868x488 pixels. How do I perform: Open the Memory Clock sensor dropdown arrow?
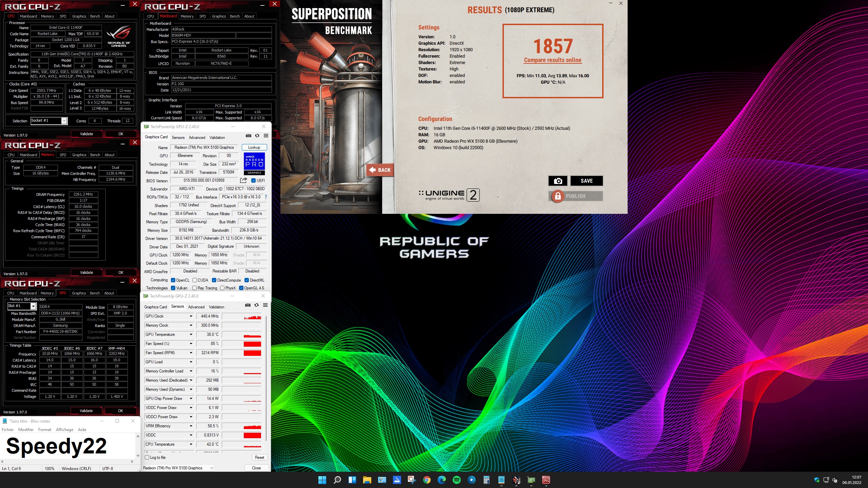pos(191,325)
